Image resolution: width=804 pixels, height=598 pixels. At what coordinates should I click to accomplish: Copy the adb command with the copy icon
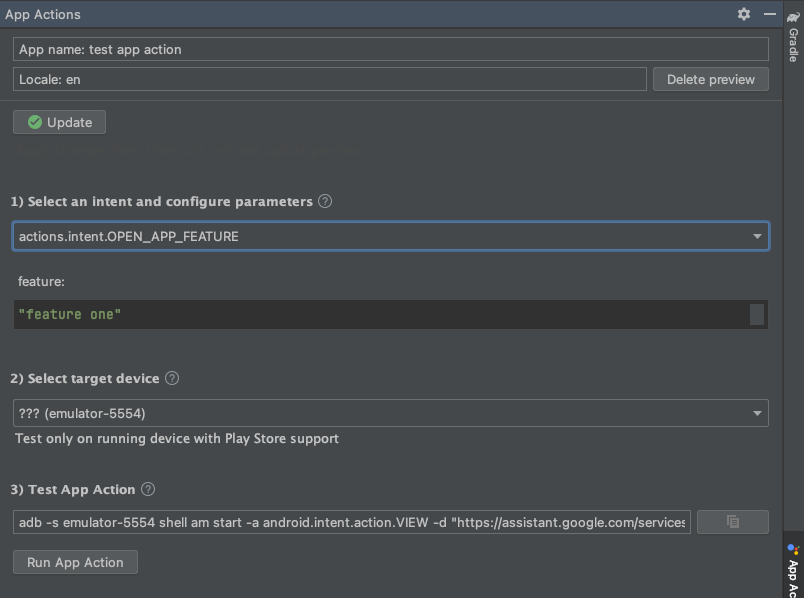733,522
